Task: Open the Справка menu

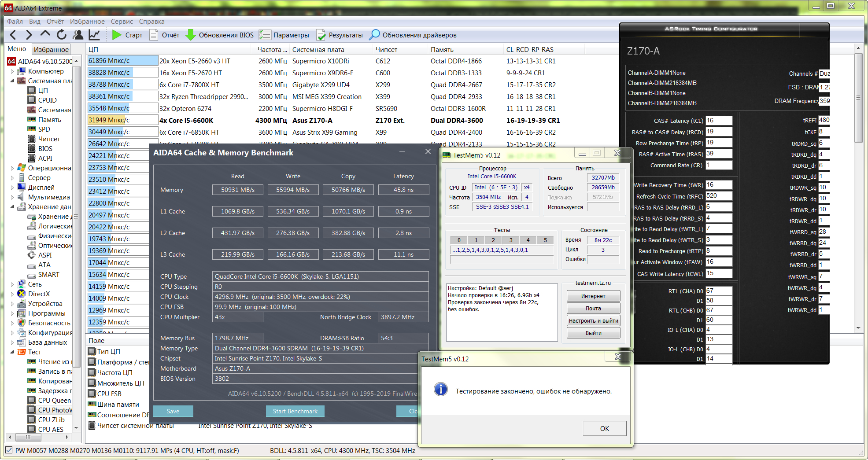Action: click(x=151, y=22)
